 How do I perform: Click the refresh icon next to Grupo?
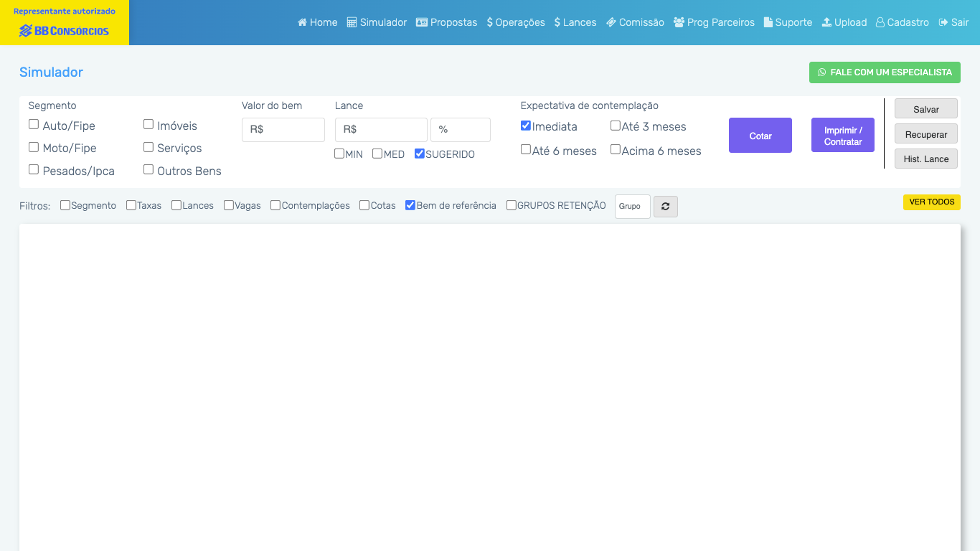point(665,207)
